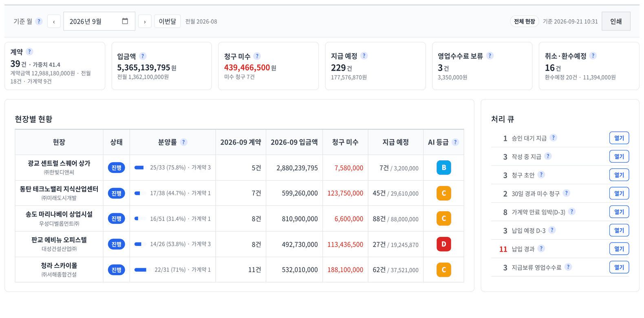Open 청구 초안 queue with 열기

(x=619, y=175)
